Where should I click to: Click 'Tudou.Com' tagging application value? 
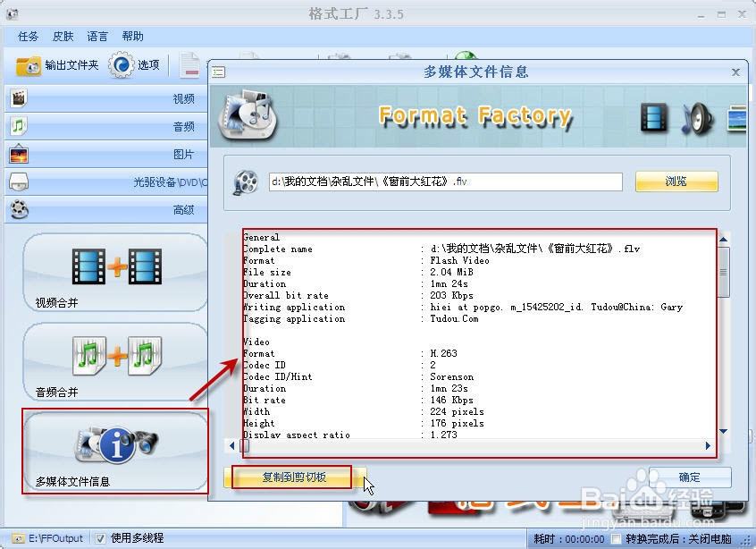[454, 319]
